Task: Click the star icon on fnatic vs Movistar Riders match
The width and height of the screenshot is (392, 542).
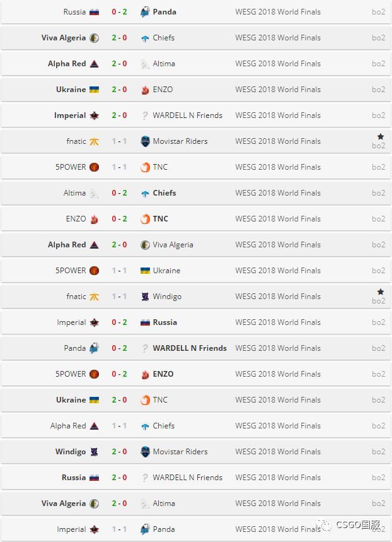Action: [x=380, y=136]
